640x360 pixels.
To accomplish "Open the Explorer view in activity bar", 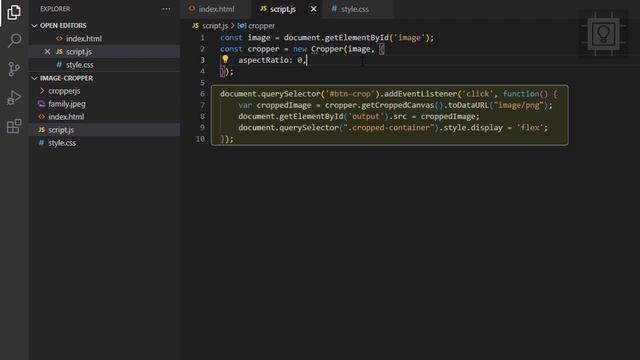I will tap(14, 12).
